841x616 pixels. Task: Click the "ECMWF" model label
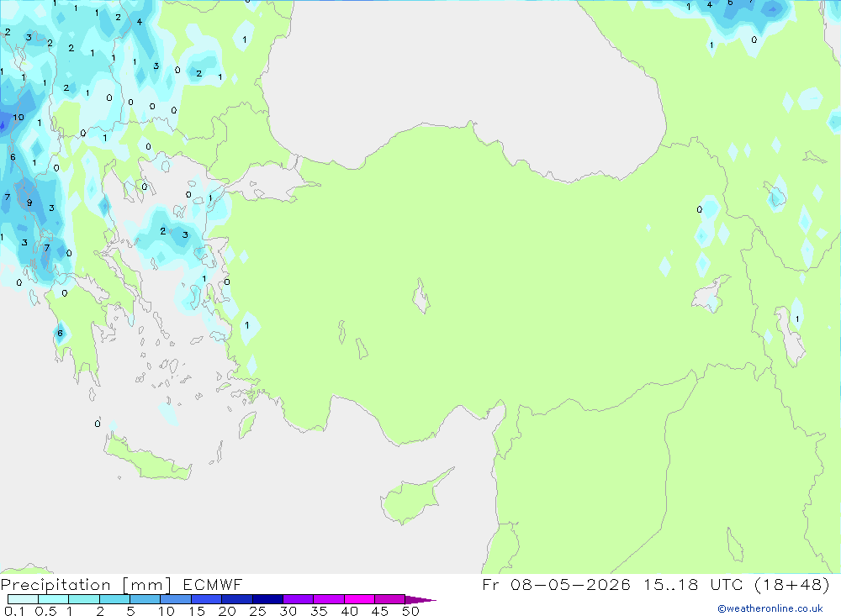(x=213, y=585)
